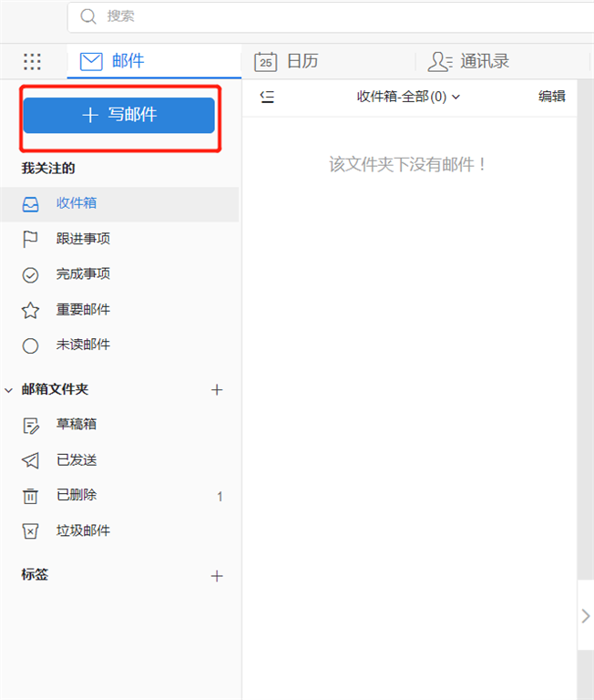Click the 邮箱文件夹 heading text
The image size is (594, 700).
point(55,389)
